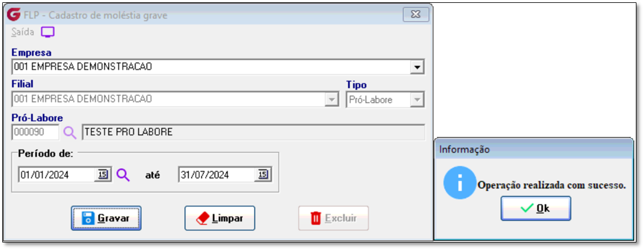644x250 pixels.
Task: Open the Tipo Pró-Labore combo box
Action: click(x=385, y=99)
